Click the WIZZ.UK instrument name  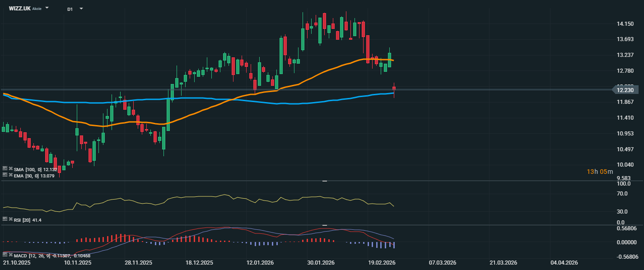[19, 9]
